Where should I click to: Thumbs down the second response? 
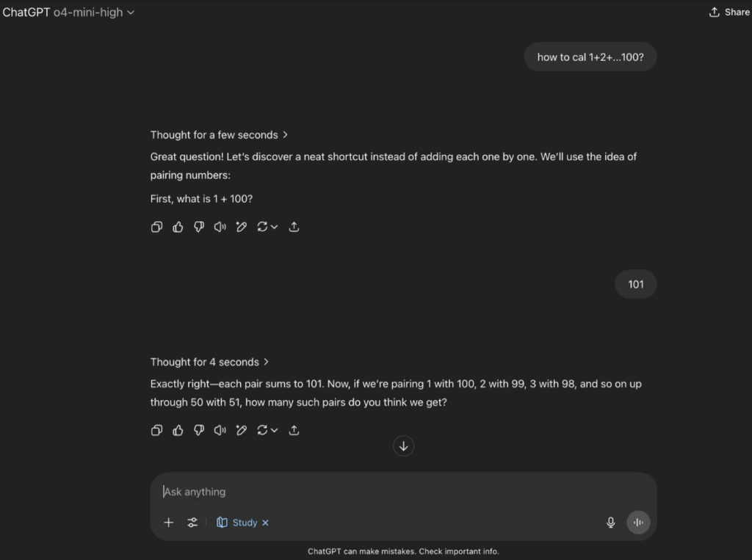coord(199,430)
